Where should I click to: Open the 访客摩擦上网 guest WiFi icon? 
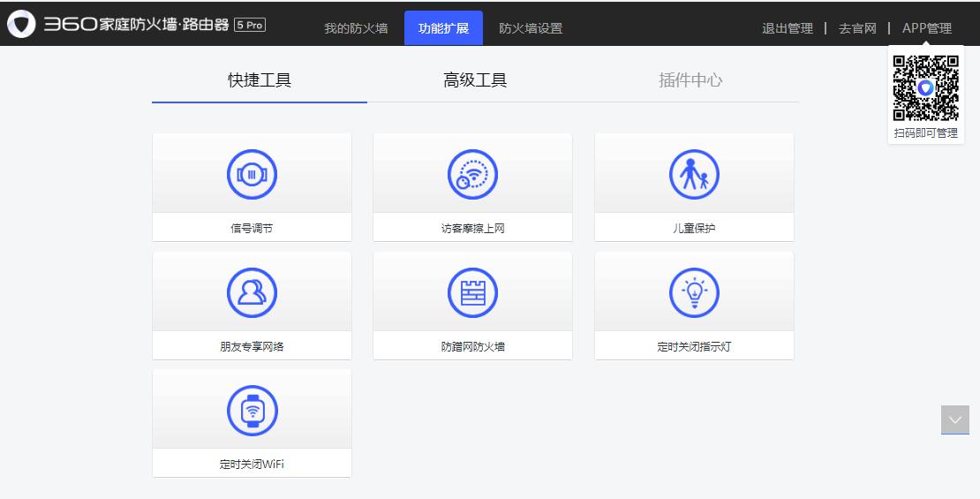click(472, 175)
